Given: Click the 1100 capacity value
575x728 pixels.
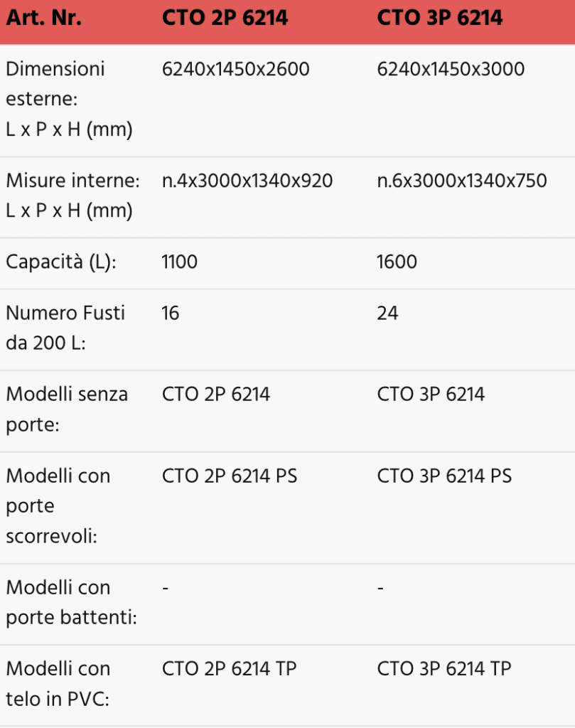Looking at the screenshot, I should (180, 262).
